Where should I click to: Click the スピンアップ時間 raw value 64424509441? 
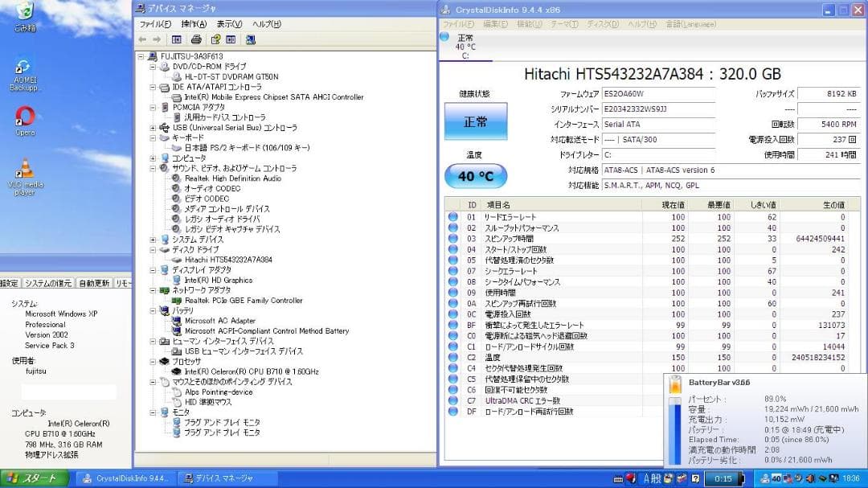coord(820,239)
